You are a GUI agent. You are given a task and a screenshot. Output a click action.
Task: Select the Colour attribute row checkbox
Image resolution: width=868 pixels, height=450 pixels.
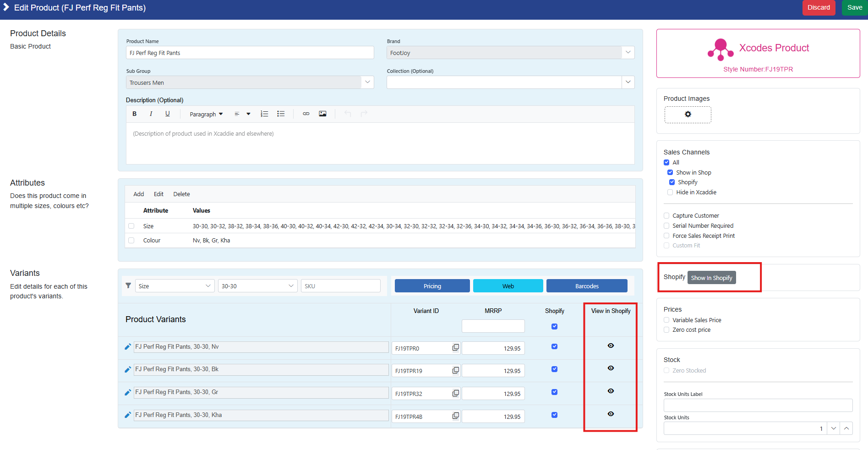click(131, 241)
